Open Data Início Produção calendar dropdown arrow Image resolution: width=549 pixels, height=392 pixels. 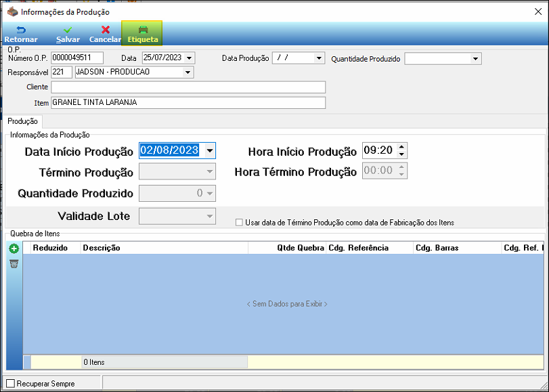pos(210,150)
